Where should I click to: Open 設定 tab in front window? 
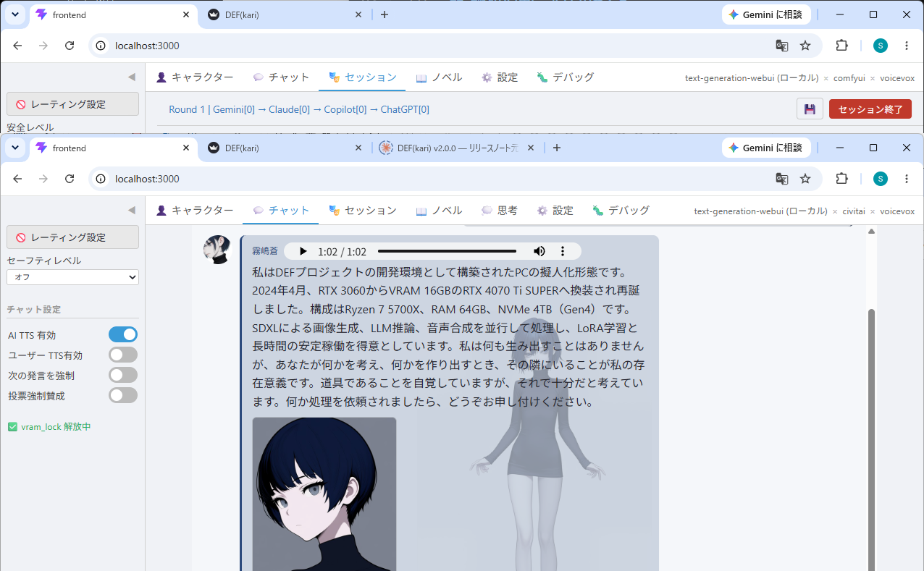555,211
